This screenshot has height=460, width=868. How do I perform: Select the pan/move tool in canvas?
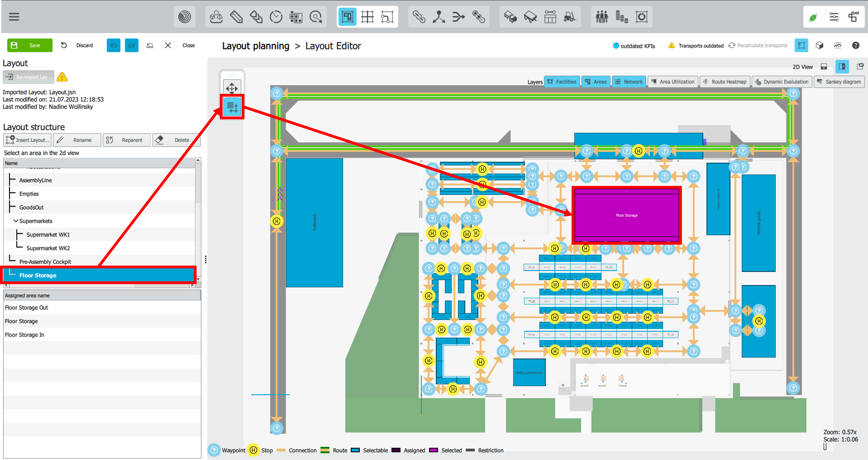232,88
